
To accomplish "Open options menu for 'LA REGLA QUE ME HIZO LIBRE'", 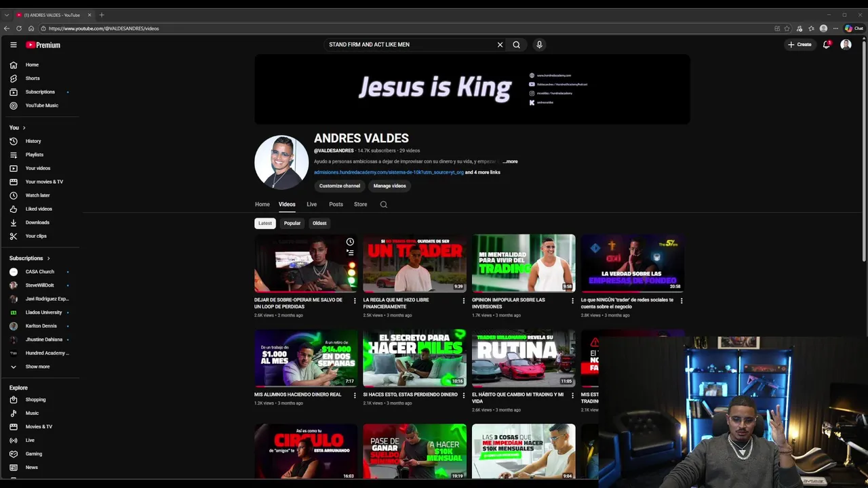I will [464, 301].
